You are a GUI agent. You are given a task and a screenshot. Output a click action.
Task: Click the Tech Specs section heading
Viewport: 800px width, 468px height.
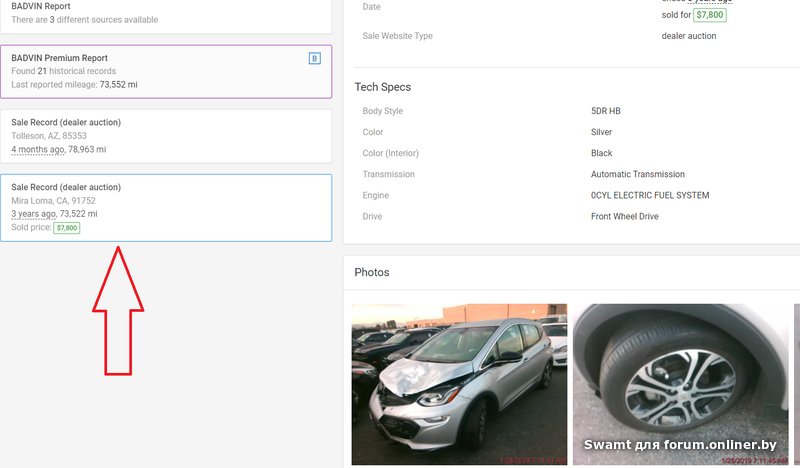coord(383,87)
